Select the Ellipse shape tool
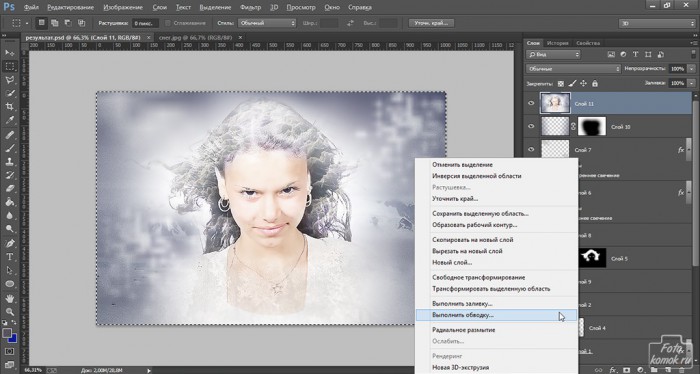Image resolution: width=700 pixels, height=374 pixels. (x=9, y=284)
